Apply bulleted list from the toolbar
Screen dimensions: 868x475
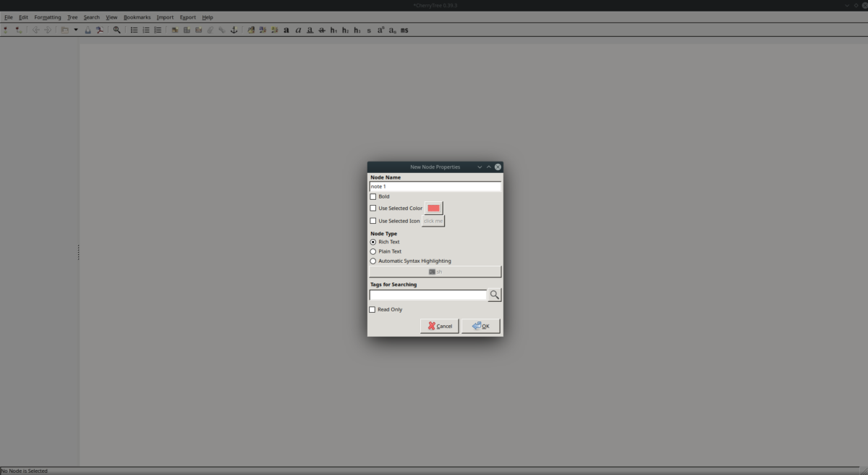(133, 30)
